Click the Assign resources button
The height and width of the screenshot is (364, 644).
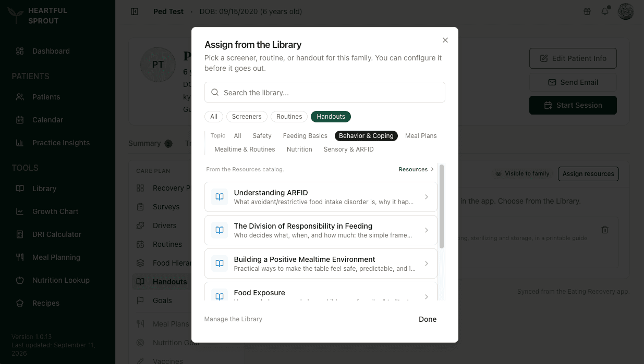[x=588, y=174]
